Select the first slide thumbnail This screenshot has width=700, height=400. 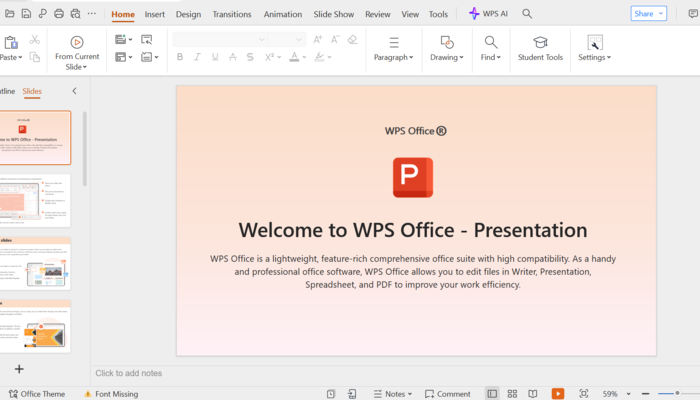click(35, 138)
